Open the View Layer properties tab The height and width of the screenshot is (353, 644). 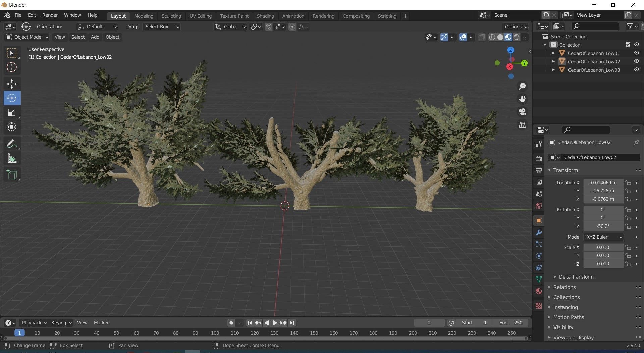point(539,182)
